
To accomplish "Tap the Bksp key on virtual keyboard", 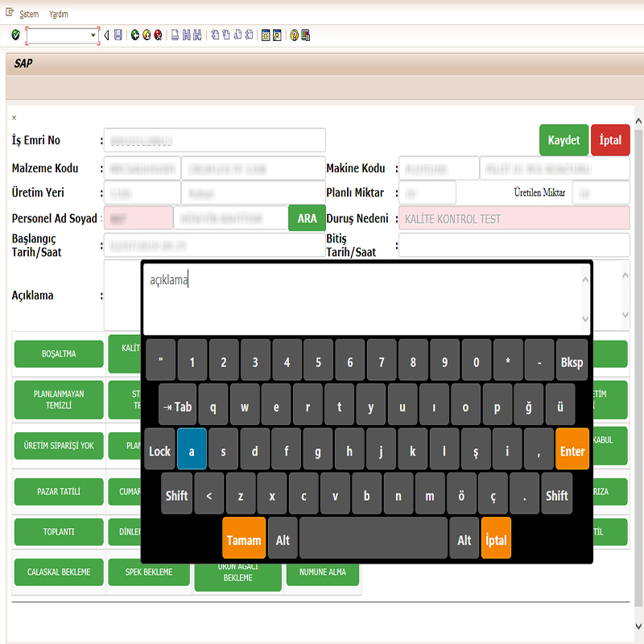I will click(572, 360).
